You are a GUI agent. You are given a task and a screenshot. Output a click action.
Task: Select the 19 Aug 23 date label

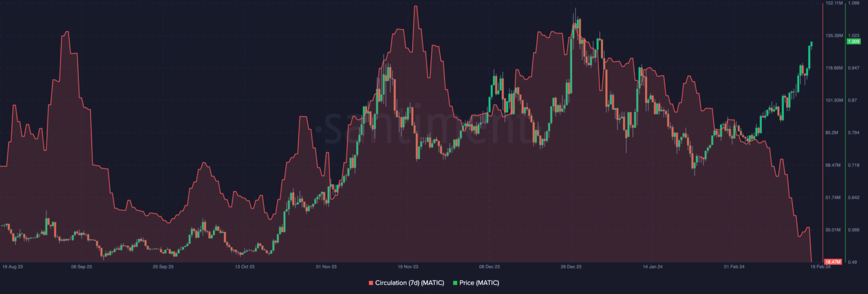pyautogui.click(x=12, y=266)
